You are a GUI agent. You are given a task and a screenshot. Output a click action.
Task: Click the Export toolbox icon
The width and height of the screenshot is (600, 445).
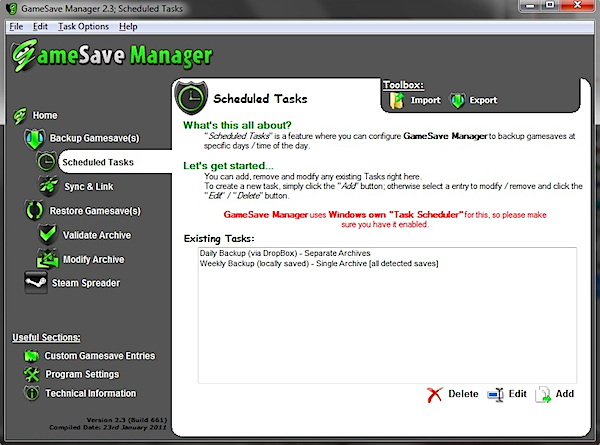coord(458,101)
